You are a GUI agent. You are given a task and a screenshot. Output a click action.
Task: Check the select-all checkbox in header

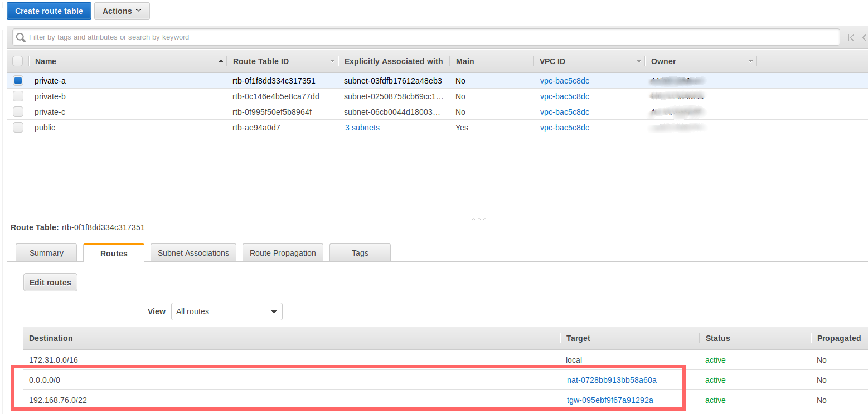[18, 61]
